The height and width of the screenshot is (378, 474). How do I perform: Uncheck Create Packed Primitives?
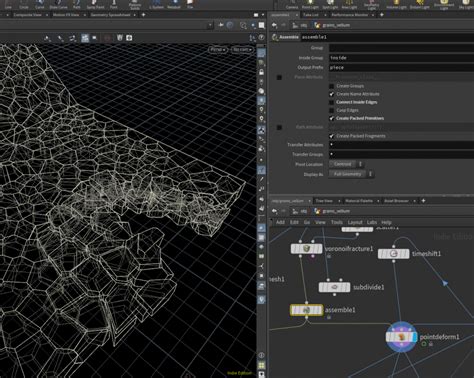coord(331,118)
